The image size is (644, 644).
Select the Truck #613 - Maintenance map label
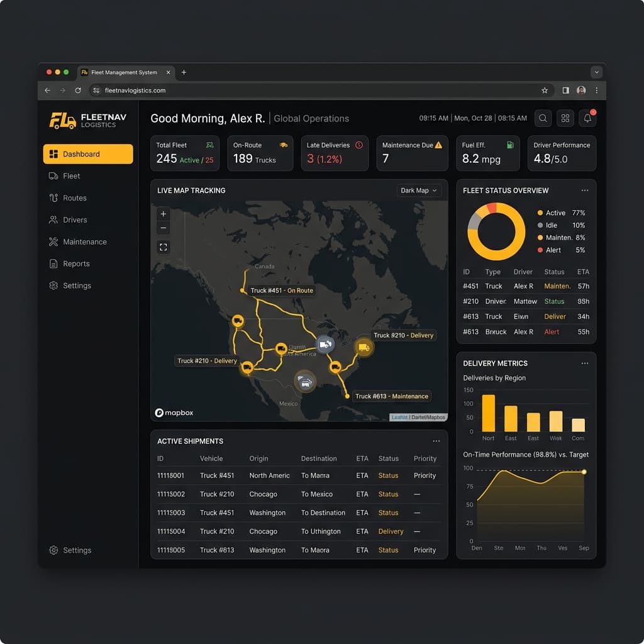(391, 396)
